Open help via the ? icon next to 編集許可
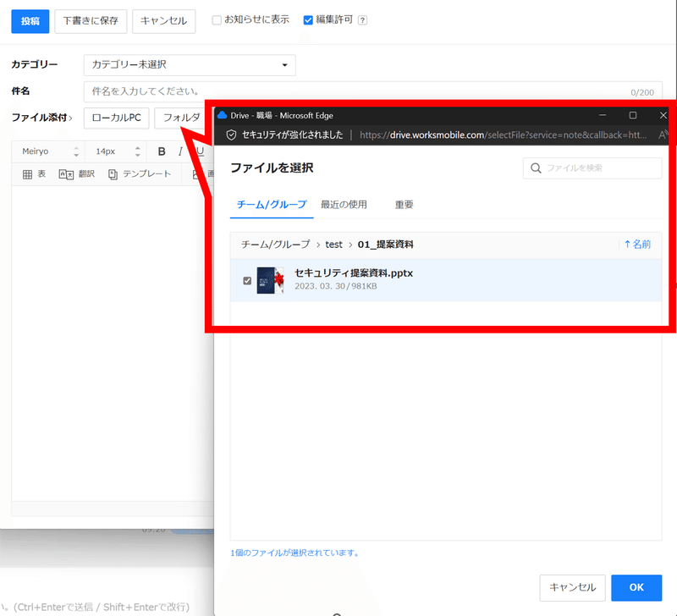 pos(362,20)
